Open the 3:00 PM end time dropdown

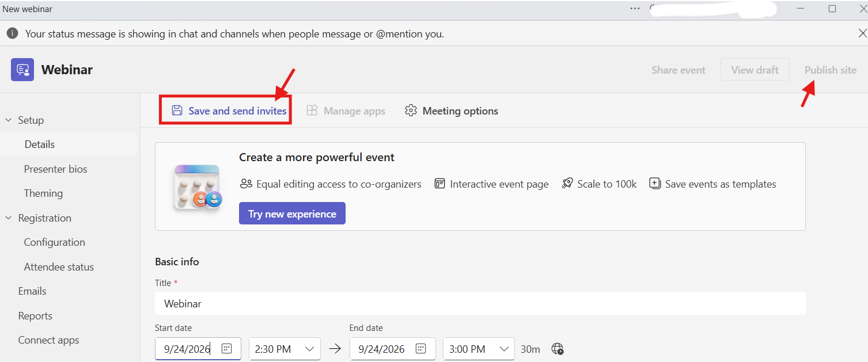[479, 349]
